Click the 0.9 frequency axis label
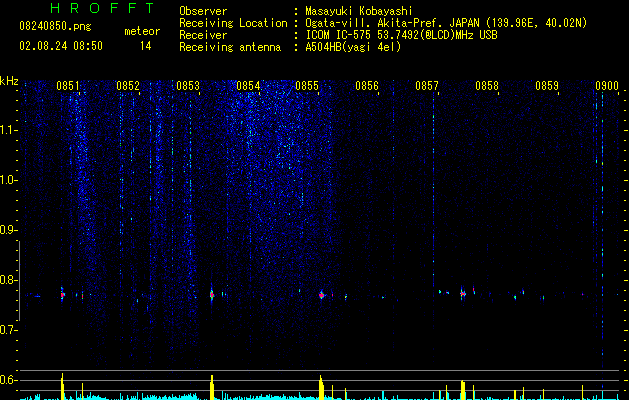The image size is (629, 400). pyautogui.click(x=7, y=230)
